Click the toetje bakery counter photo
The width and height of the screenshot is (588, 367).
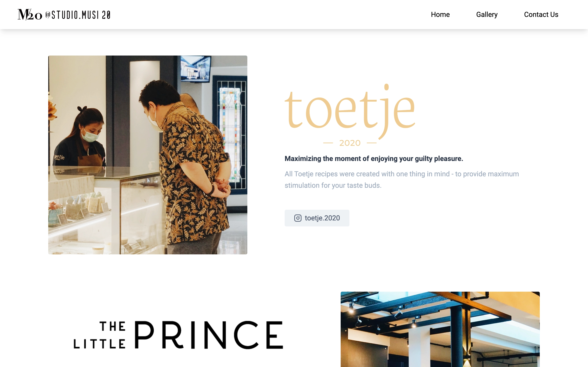(147, 155)
